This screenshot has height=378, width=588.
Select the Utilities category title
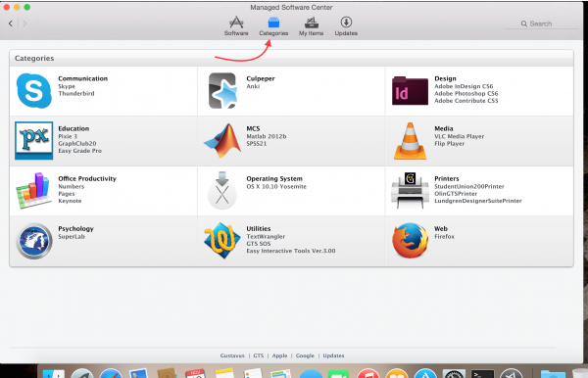pyautogui.click(x=259, y=228)
